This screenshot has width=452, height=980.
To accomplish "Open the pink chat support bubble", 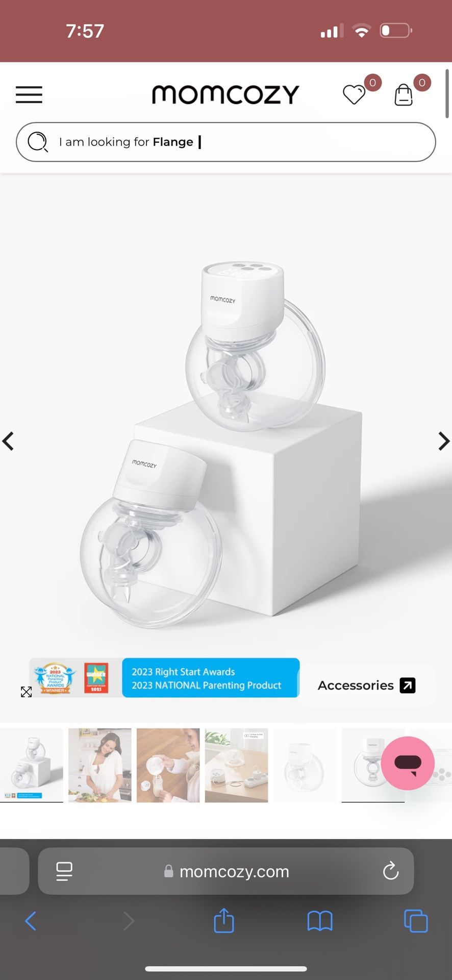I will (408, 763).
